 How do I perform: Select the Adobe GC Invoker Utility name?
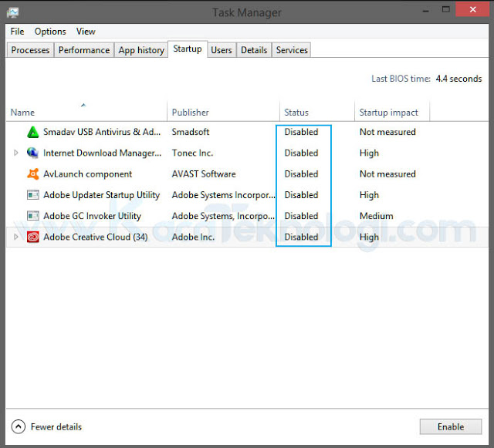(92, 216)
